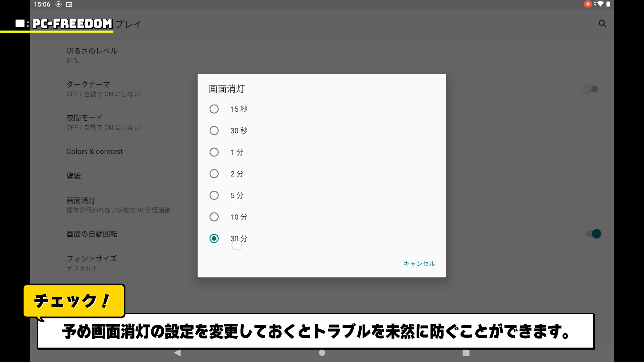Select the 30 分 radio button
The image size is (644, 362).
coord(214,238)
